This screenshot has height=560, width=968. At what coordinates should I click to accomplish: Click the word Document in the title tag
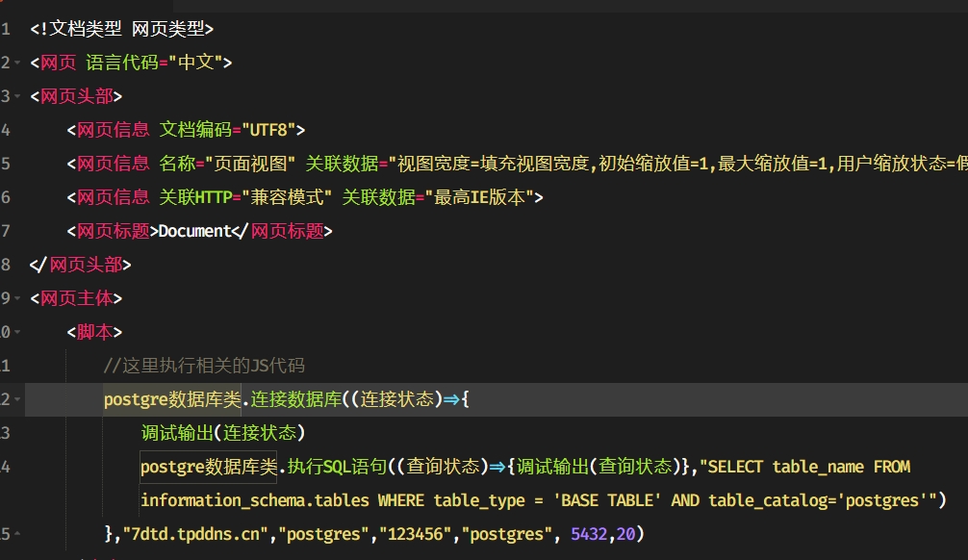point(195,231)
